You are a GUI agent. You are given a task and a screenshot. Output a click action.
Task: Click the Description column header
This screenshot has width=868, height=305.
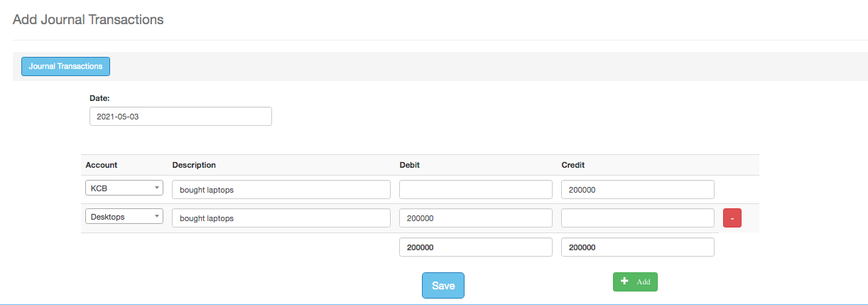(194, 165)
